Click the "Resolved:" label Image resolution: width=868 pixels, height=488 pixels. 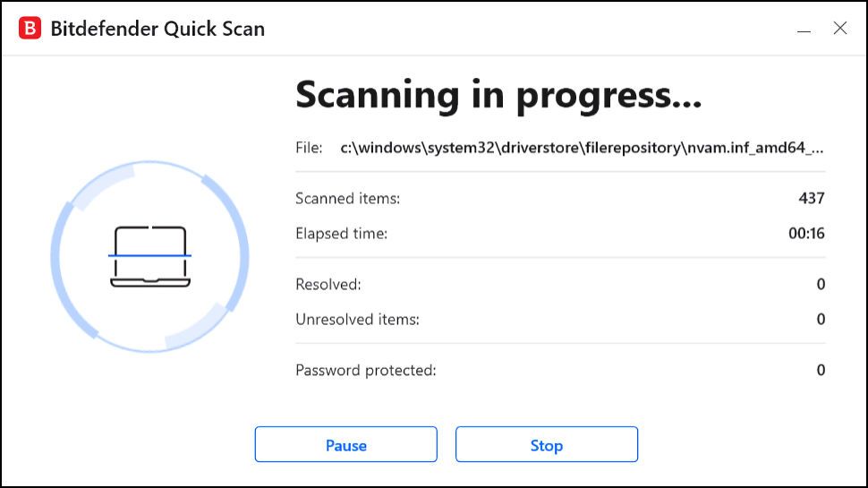coord(328,285)
